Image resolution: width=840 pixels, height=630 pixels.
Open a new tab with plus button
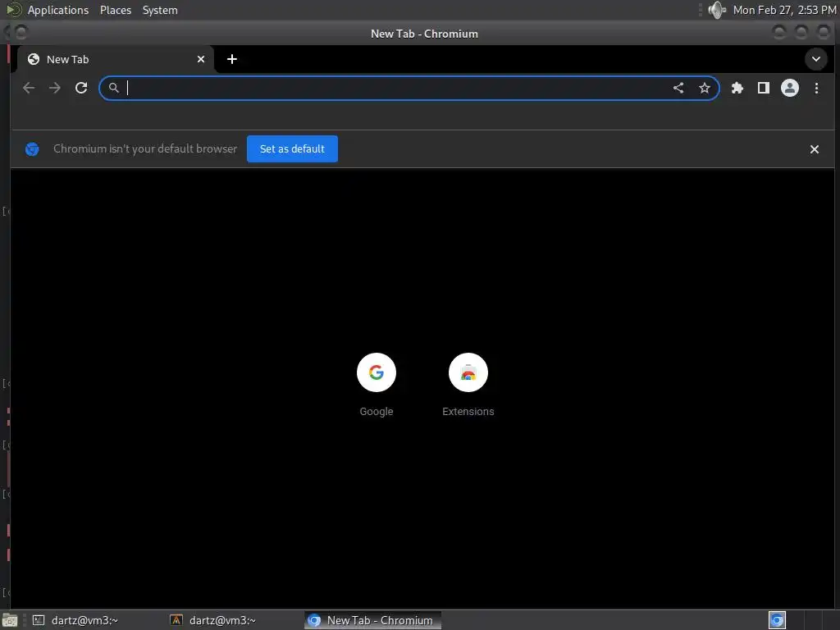tap(232, 59)
